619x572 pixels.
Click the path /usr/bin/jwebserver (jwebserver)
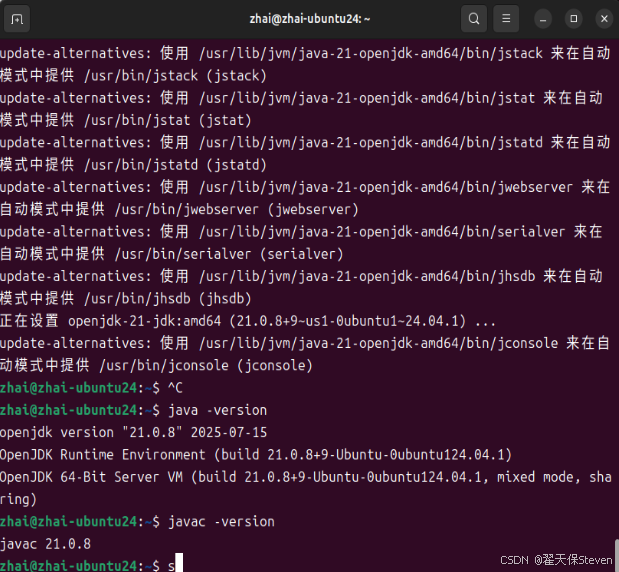pyautogui.click(x=237, y=210)
